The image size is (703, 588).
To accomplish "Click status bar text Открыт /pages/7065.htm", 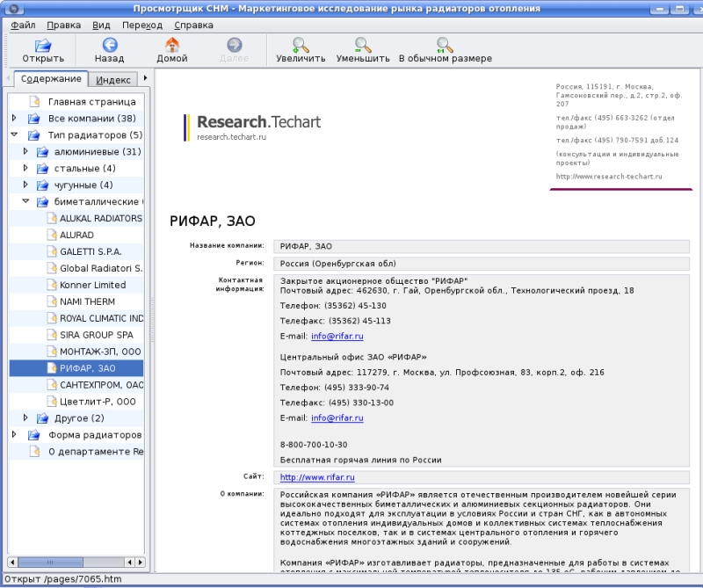I will (62, 579).
